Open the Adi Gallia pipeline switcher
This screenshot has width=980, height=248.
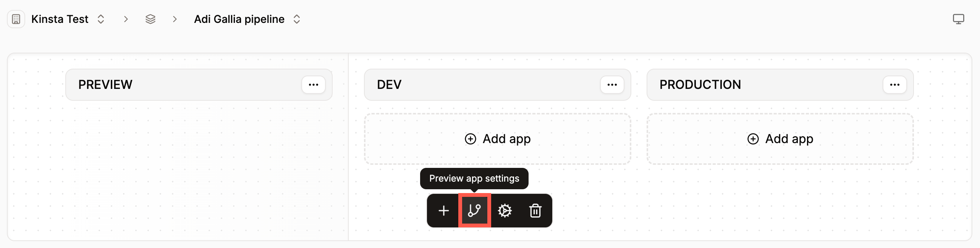[x=296, y=19]
